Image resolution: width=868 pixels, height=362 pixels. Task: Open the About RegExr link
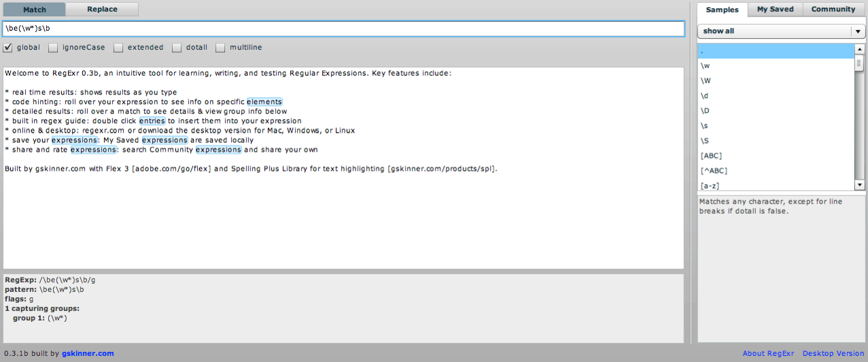(767, 353)
